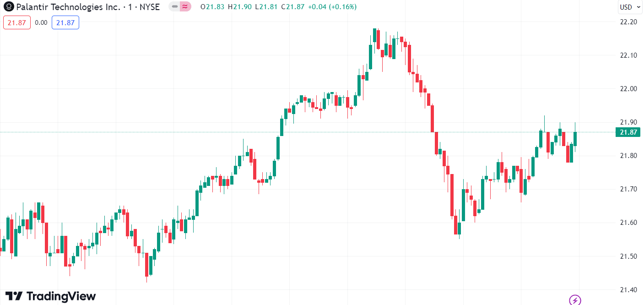The width and height of the screenshot is (644, 305).
Task: Click the green 21.87 current price label
Action: [x=628, y=132]
